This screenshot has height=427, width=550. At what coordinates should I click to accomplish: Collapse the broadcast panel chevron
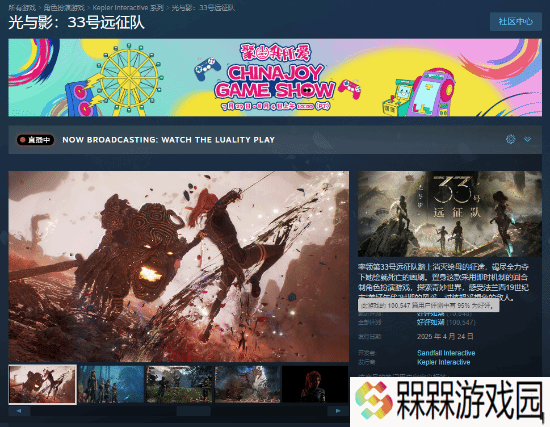coord(527,139)
